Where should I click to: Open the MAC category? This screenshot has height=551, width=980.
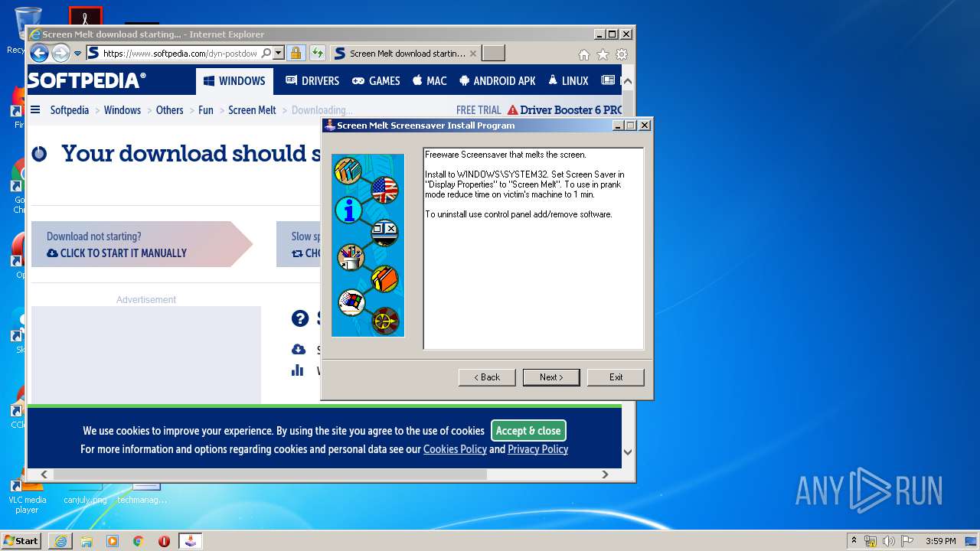(430, 81)
